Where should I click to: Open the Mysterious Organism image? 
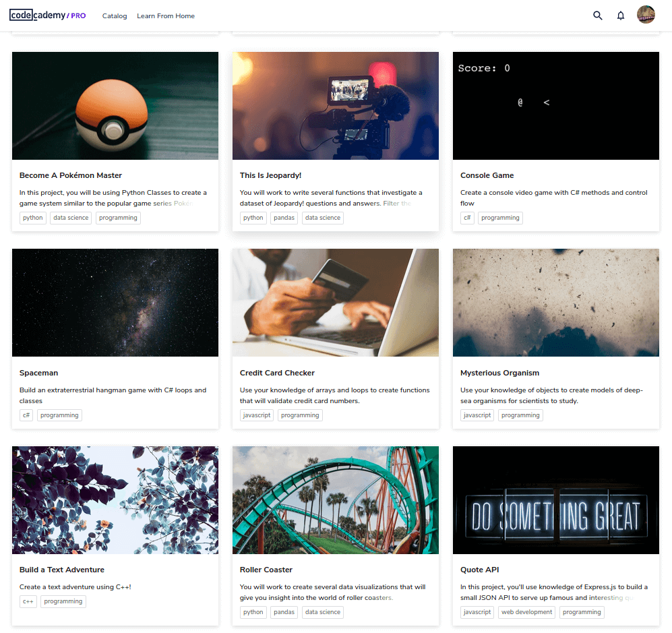556,303
